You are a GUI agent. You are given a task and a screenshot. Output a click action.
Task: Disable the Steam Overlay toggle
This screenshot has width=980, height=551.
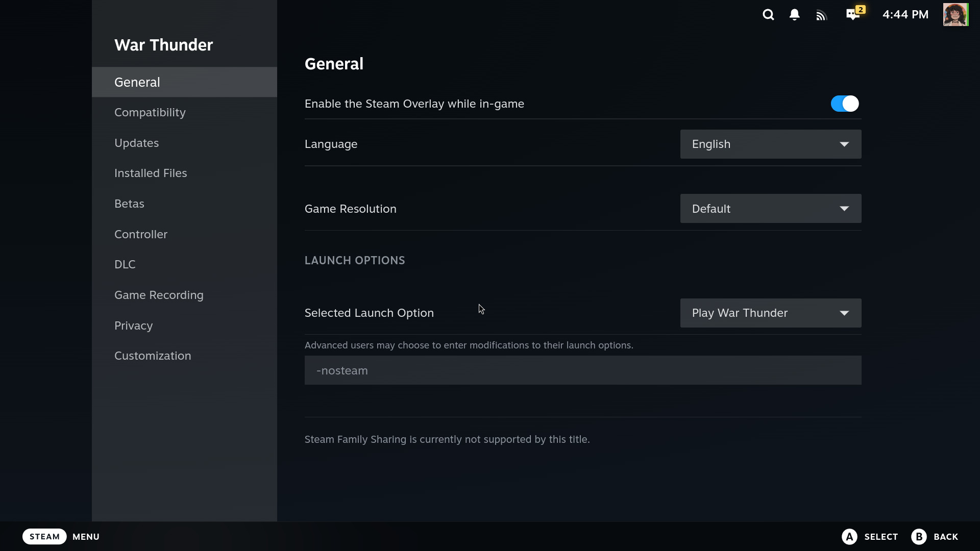pyautogui.click(x=844, y=104)
